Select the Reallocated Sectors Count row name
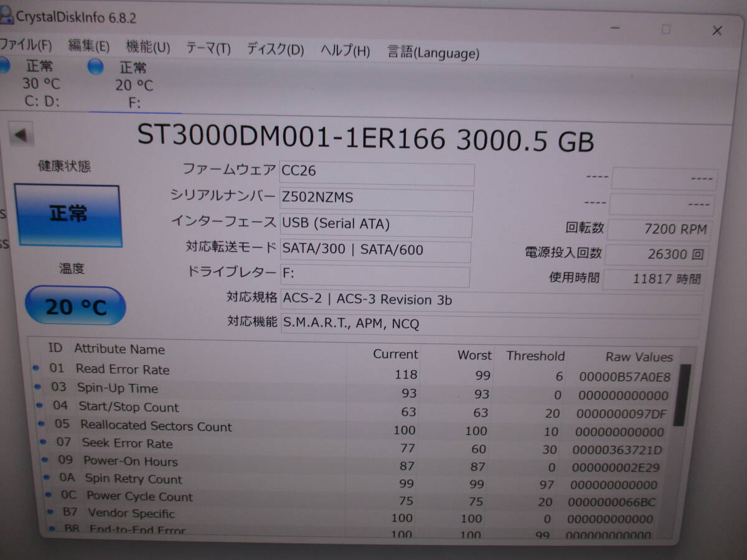The height and width of the screenshot is (560, 747). click(156, 426)
